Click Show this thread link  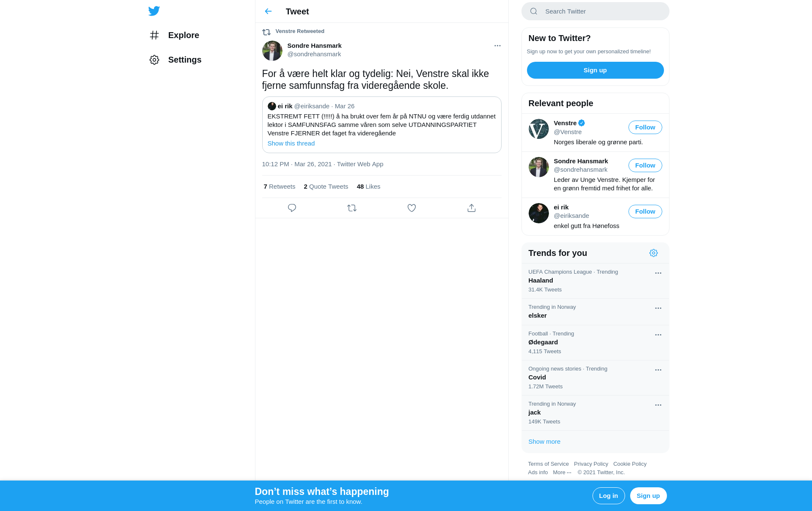[x=291, y=143]
